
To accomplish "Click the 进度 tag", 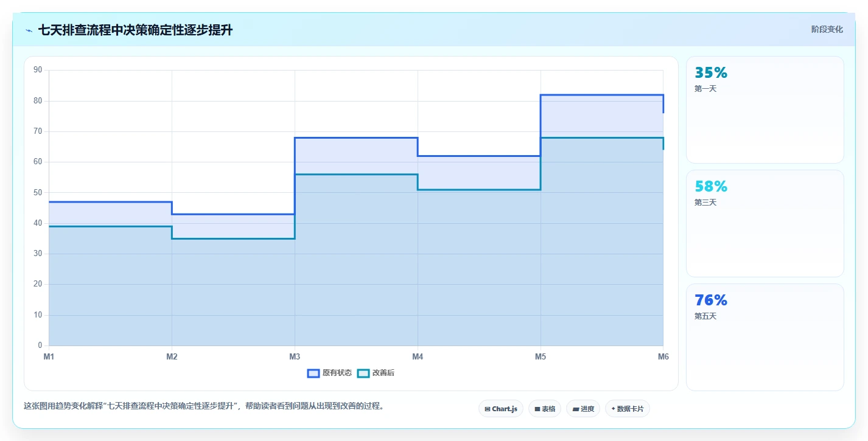I will [583, 409].
